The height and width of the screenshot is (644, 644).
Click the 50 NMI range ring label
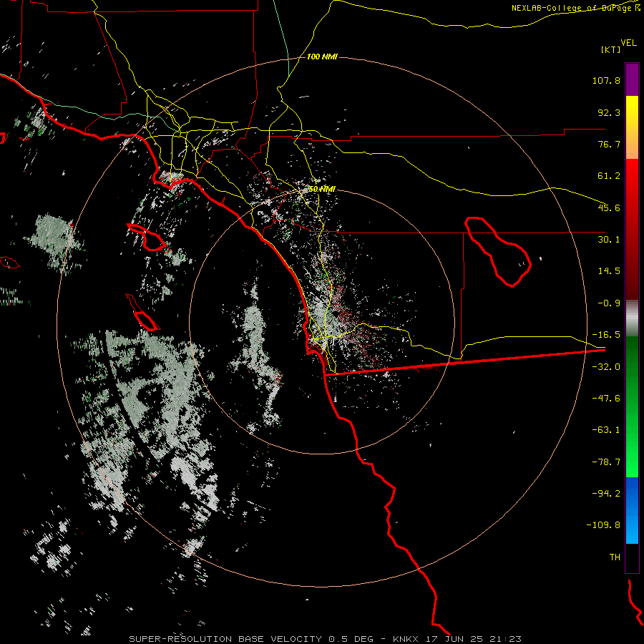tap(322, 190)
